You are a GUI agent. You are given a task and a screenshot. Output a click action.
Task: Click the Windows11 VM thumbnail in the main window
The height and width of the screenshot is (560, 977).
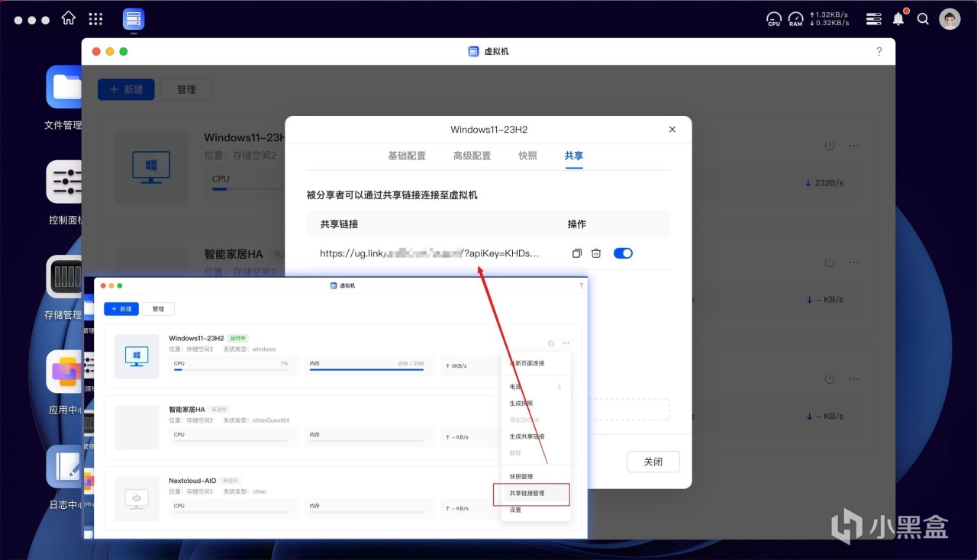(x=151, y=167)
